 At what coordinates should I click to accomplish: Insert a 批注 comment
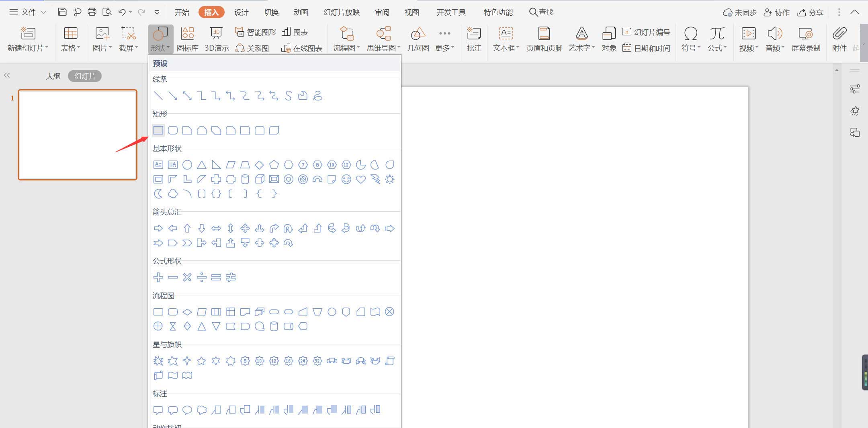tap(474, 39)
